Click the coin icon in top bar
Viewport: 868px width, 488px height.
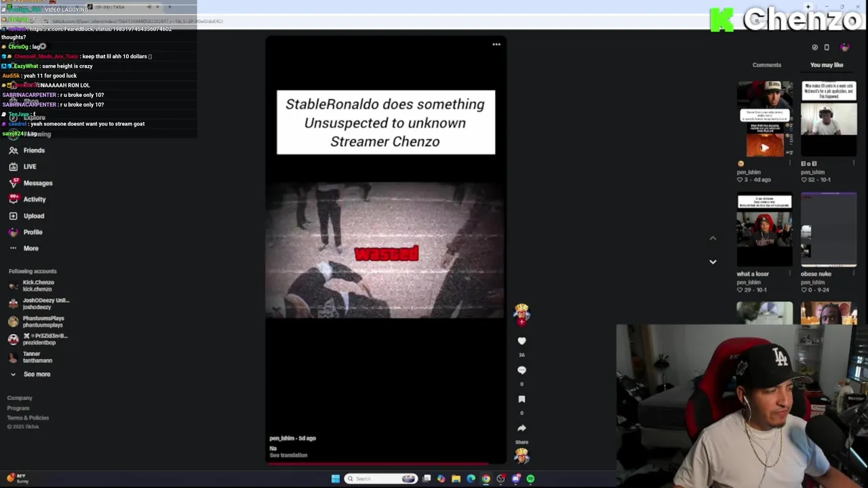coord(814,47)
